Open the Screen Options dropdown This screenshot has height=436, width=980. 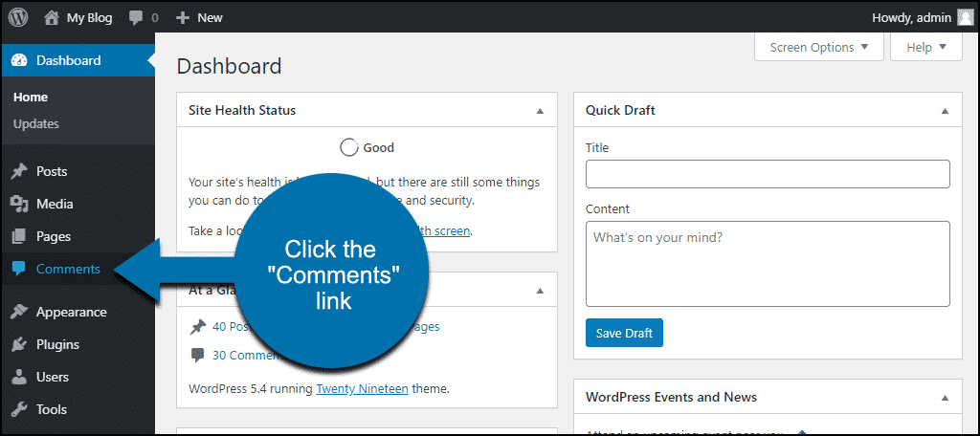tap(819, 48)
